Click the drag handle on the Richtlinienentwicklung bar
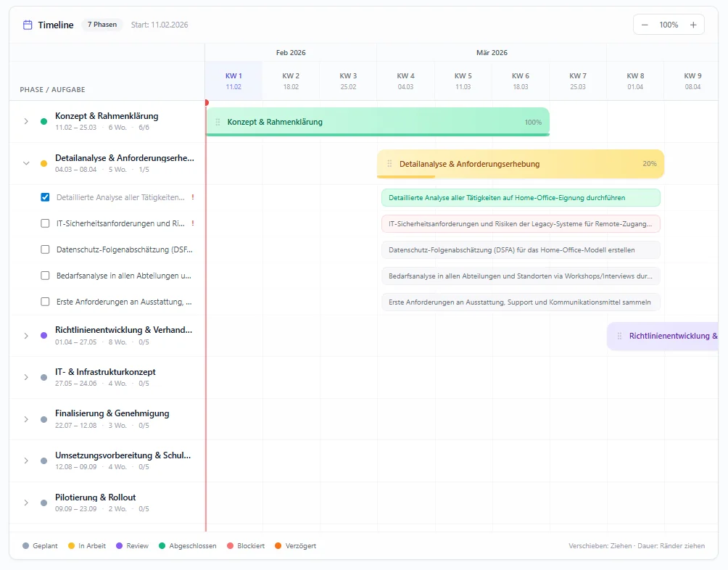 tap(619, 336)
